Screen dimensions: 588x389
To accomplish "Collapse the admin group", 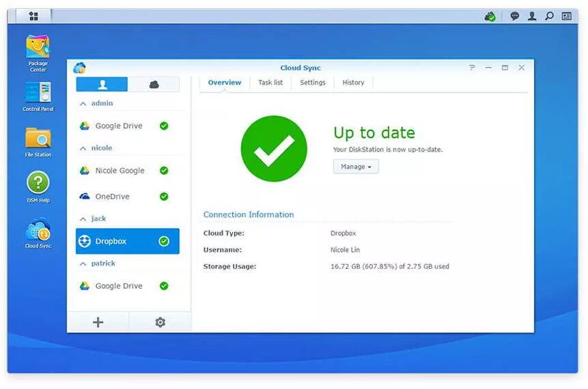I will click(x=83, y=104).
